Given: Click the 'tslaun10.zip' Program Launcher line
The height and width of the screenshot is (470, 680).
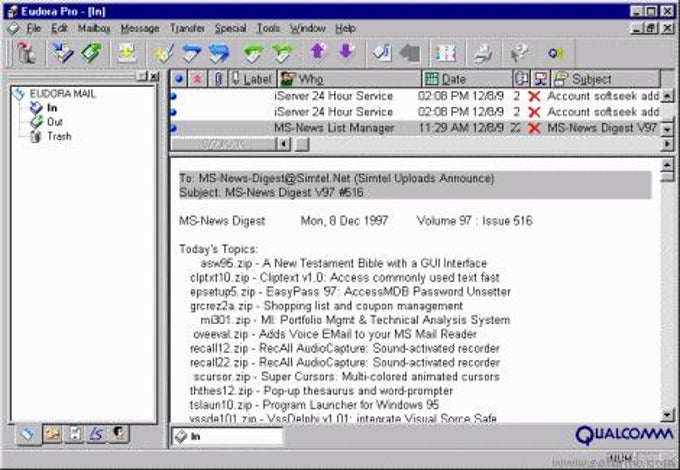Looking at the screenshot, I should pyautogui.click(x=314, y=405).
